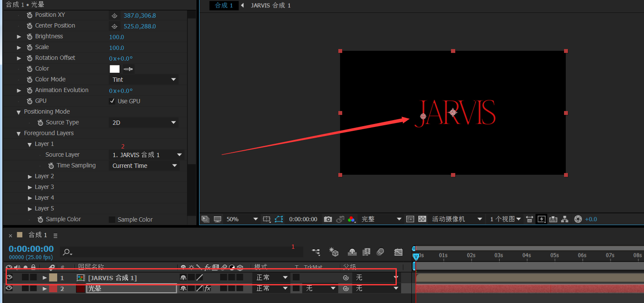Pick a color with the Color eyedropper

[x=129, y=69]
